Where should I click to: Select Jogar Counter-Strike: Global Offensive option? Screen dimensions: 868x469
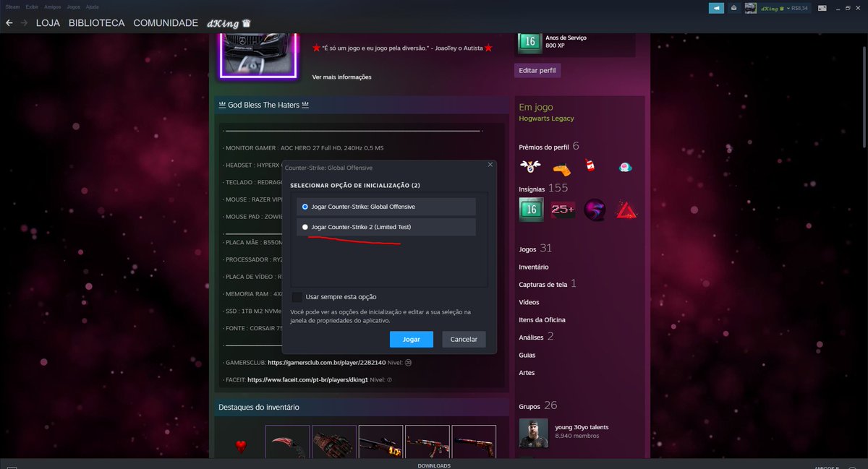click(386, 207)
